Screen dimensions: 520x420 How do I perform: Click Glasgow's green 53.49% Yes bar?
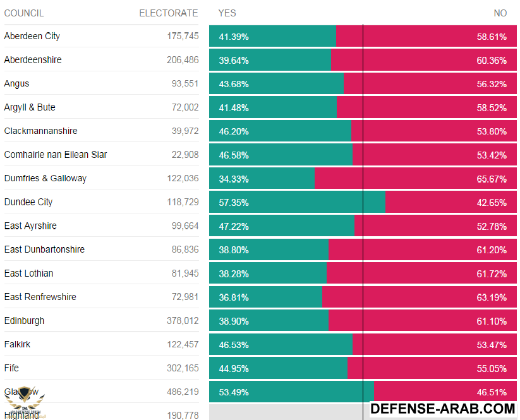(291, 392)
